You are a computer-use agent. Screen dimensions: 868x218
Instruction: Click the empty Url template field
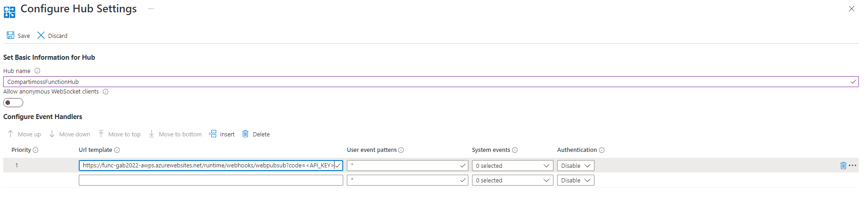pyautogui.click(x=210, y=180)
